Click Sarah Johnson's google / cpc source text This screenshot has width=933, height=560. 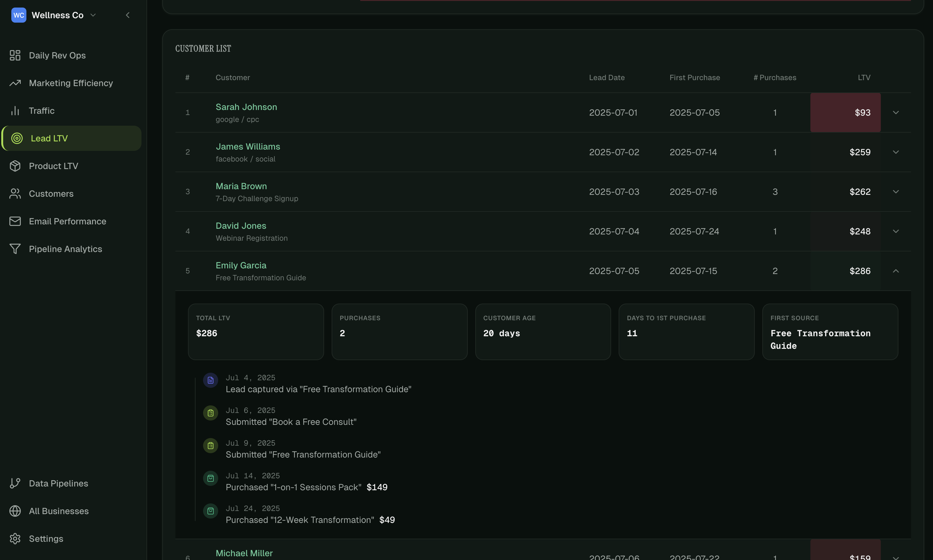tap(237, 120)
